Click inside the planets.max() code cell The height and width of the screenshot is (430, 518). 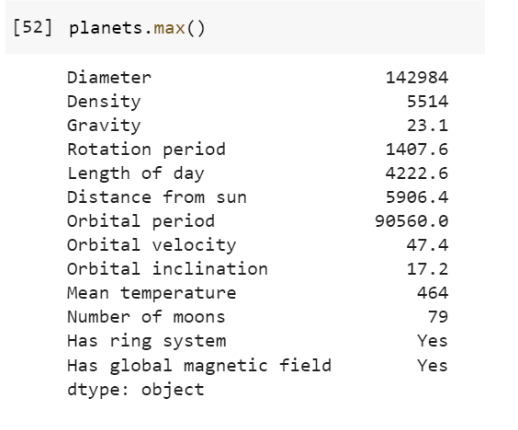click(245, 27)
